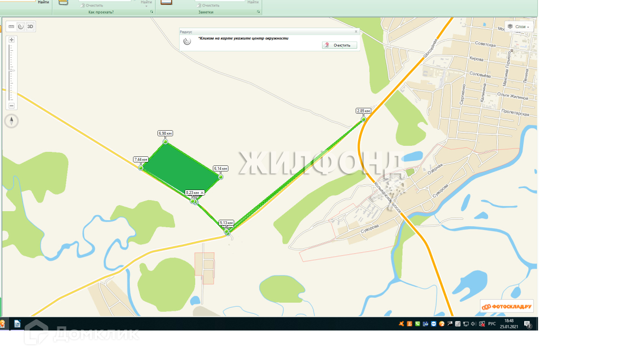644x362 pixels.
Task: Click the zoom level slider handle
Action: pyautogui.click(x=12, y=71)
